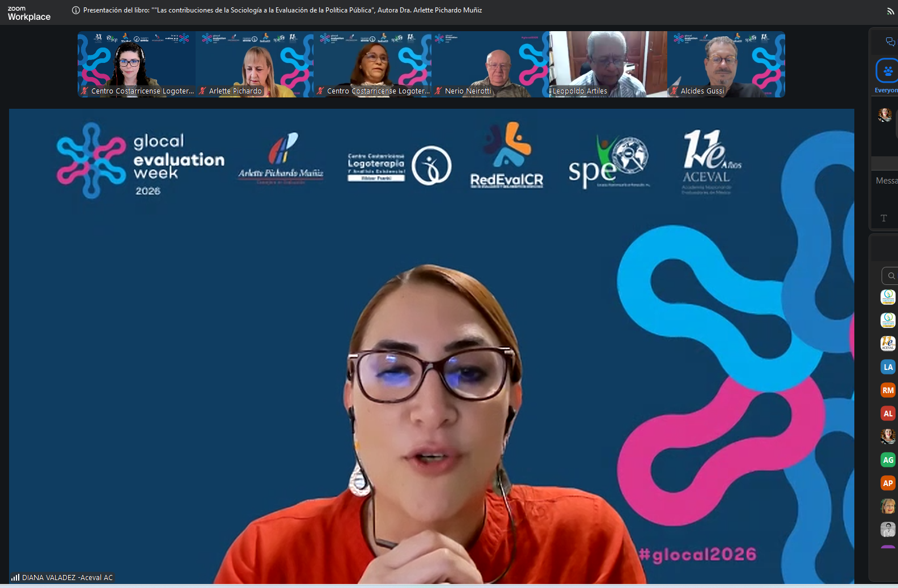Click the meeting title starting with Presentación del libro
Viewport: 898px width, 588px height.
point(282,10)
